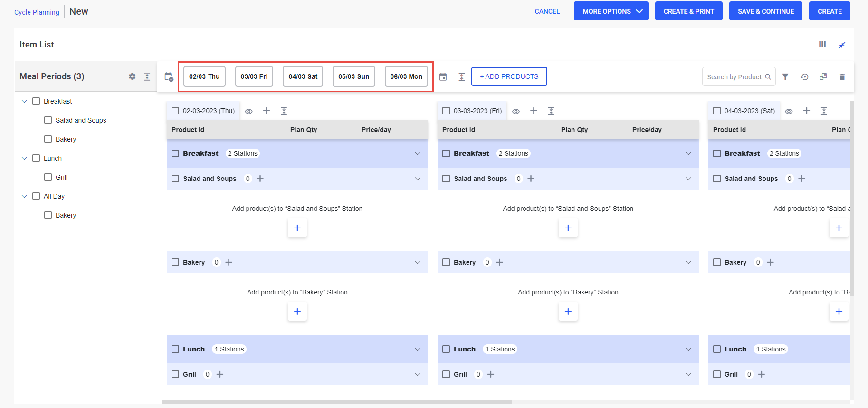
Task: Tick the Lunch row checkbox under Friday column
Action: point(446,349)
